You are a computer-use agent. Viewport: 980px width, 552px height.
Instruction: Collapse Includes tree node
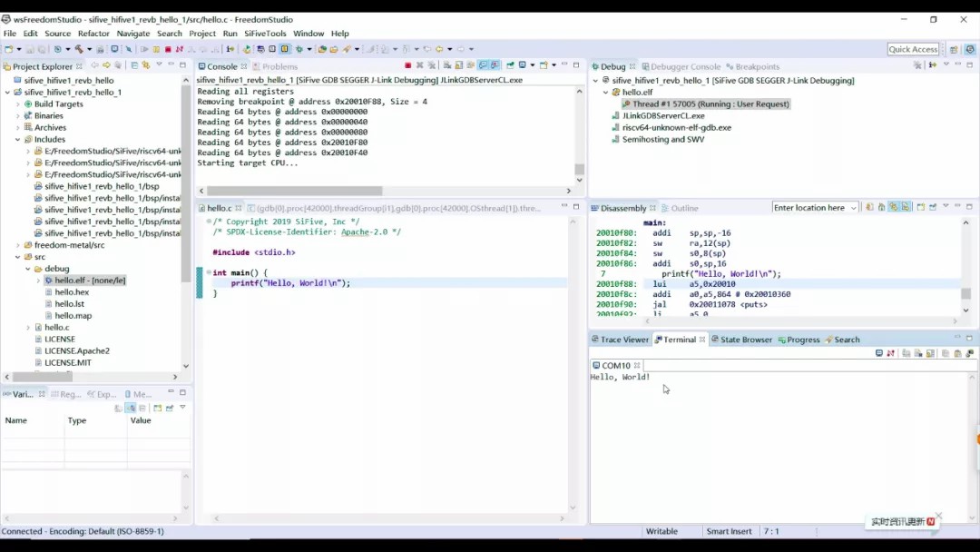tap(17, 140)
